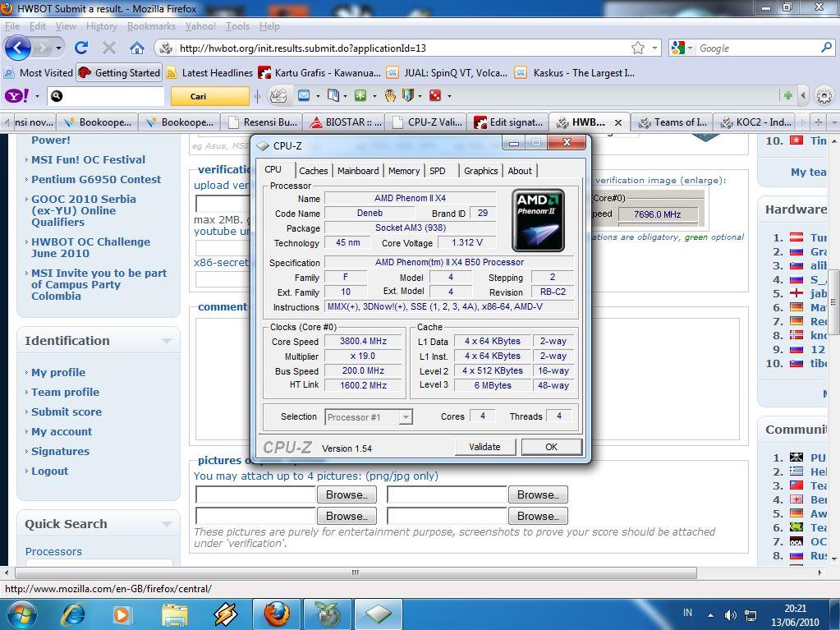
Task: Reload the page with the Refresh icon
Action: pos(81,48)
